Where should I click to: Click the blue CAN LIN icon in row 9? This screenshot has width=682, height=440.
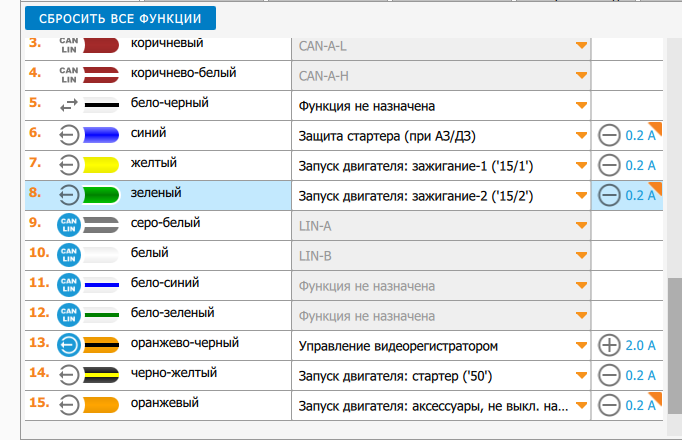coord(68,225)
